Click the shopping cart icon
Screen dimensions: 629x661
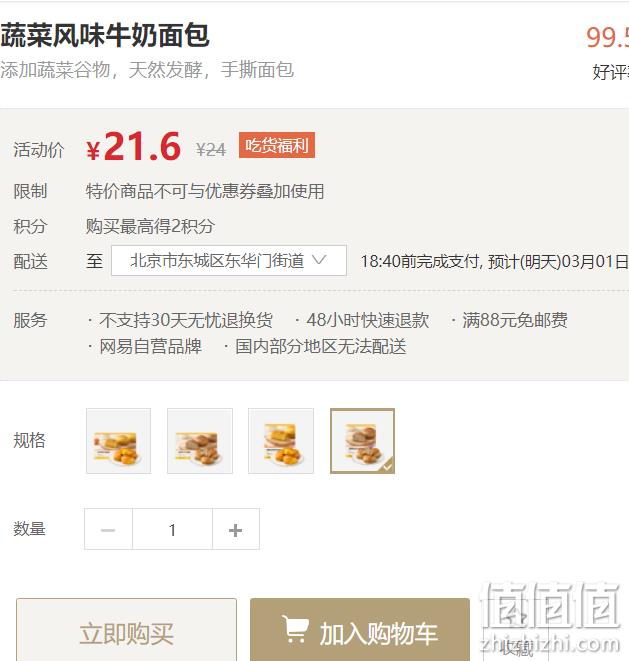point(296,629)
